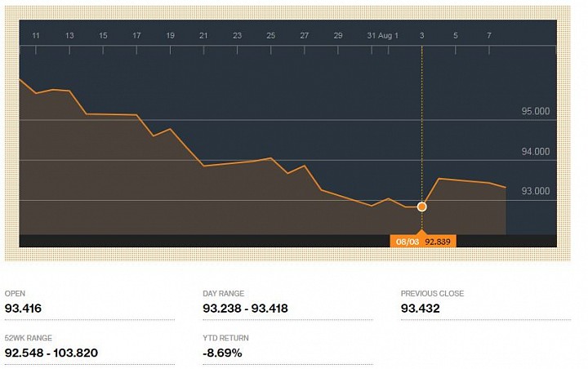Click the 94.000 price axis label
588x369 pixels.
[x=536, y=152]
